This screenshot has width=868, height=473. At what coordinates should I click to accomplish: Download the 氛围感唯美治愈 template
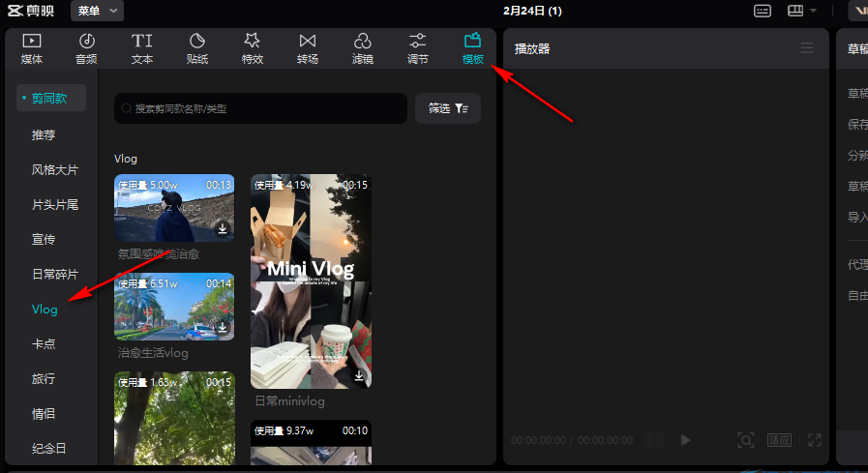[222, 229]
